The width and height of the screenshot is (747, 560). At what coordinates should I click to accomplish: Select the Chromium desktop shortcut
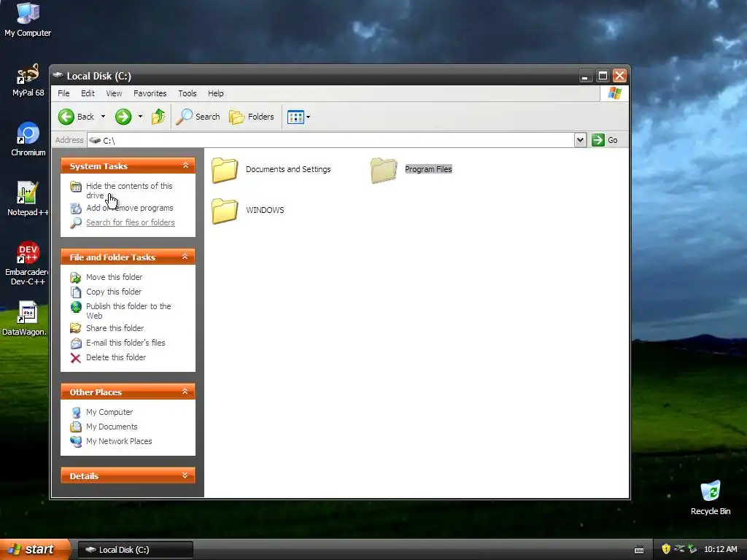[x=28, y=139]
